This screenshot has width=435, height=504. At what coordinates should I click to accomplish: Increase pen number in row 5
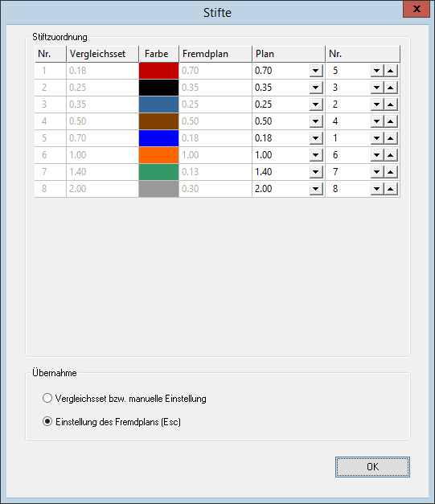(x=391, y=138)
